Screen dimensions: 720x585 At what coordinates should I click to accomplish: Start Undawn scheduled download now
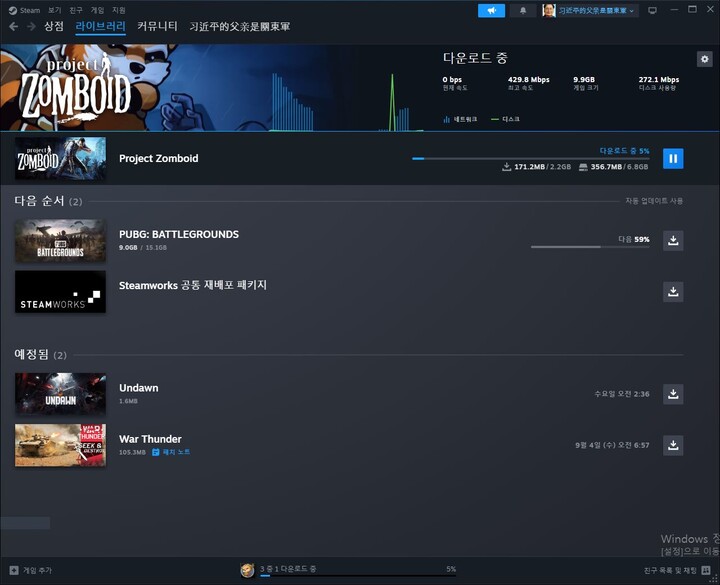(x=673, y=394)
